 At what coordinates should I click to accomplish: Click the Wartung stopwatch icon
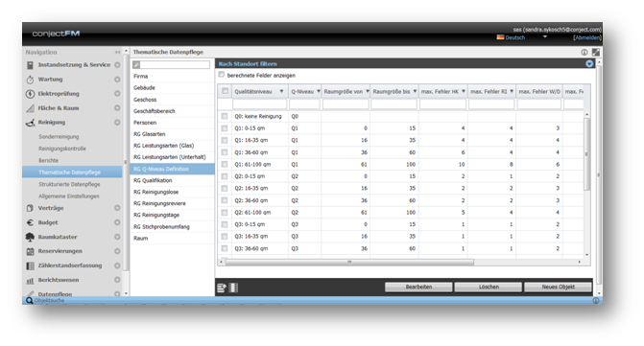(30, 80)
